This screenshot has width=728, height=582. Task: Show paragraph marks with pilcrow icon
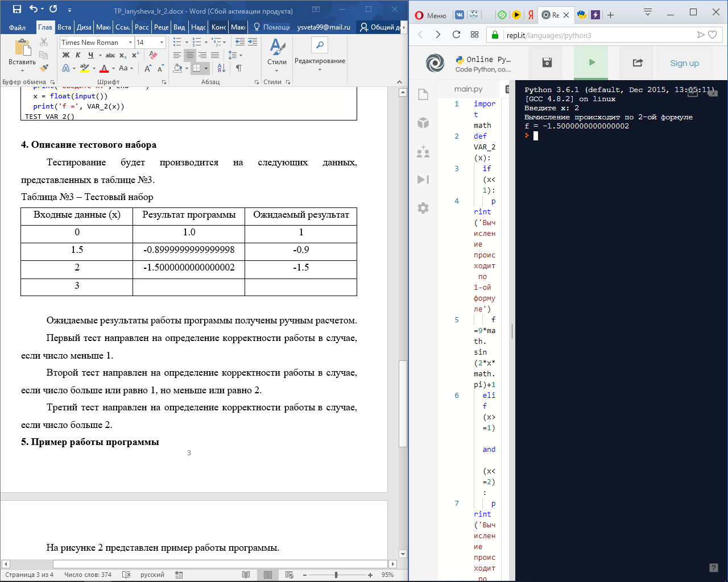point(239,68)
